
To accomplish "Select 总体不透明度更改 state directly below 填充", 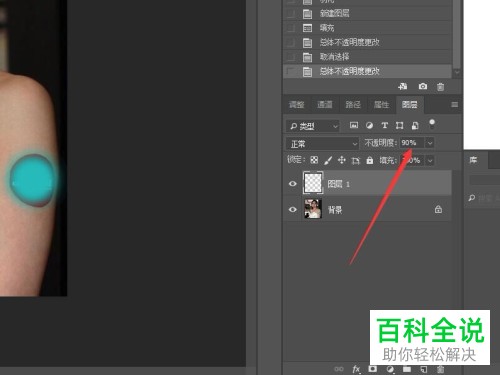I will pos(368,43).
